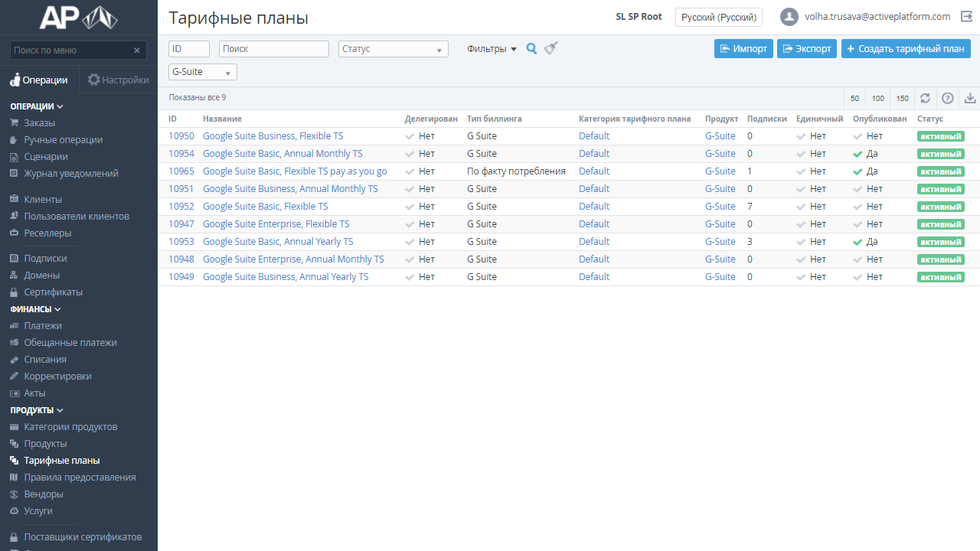Switch to the Операции tab
This screenshot has height=551, width=980.
point(39,80)
